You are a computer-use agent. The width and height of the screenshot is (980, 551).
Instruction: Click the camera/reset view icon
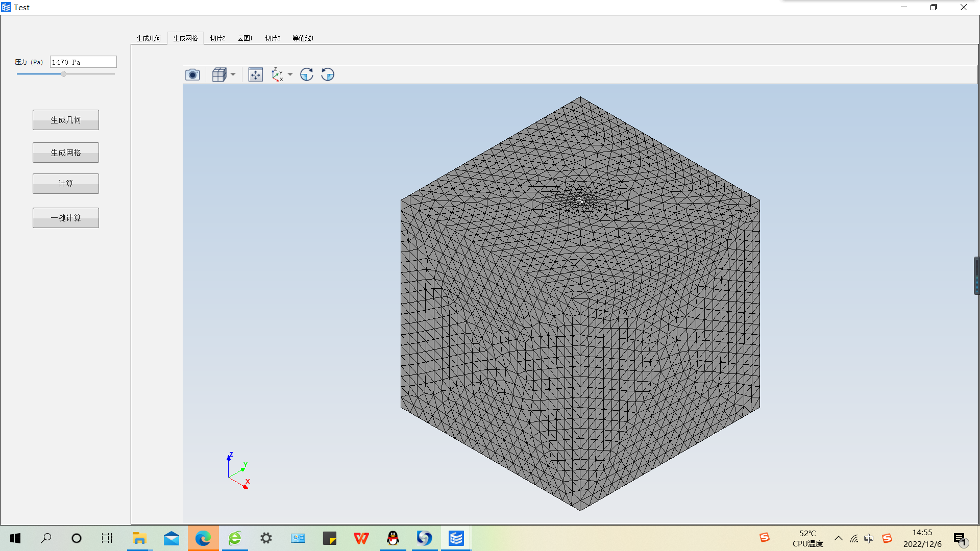point(192,74)
